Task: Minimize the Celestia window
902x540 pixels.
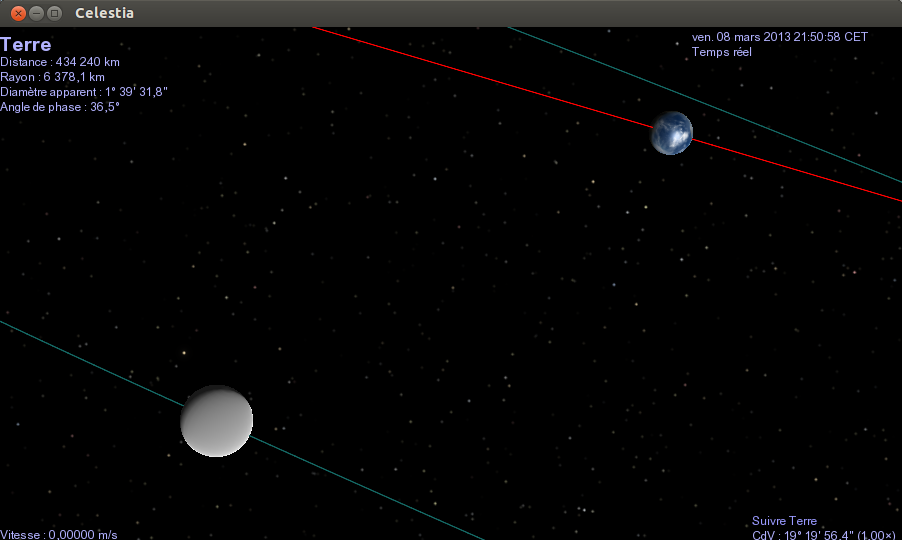Action: [36, 13]
